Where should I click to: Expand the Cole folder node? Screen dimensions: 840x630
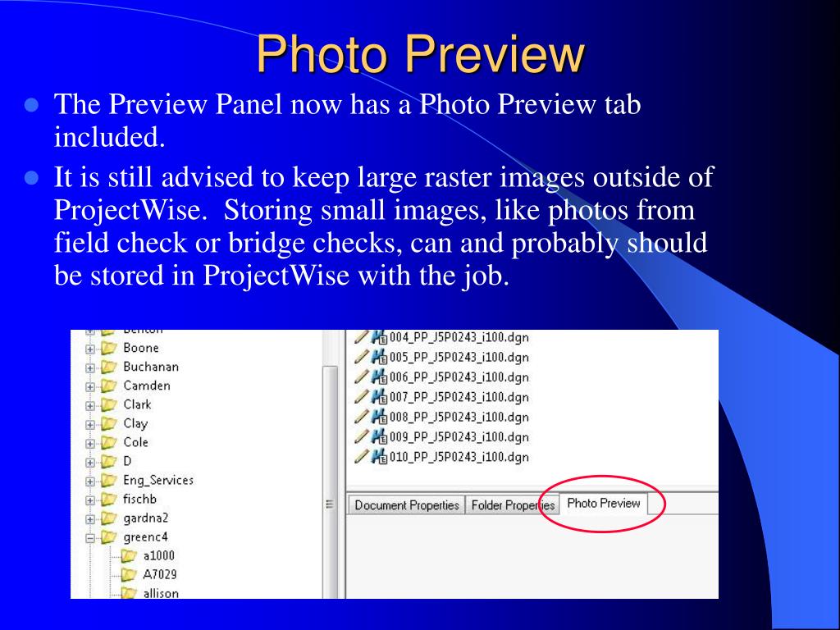pos(90,444)
